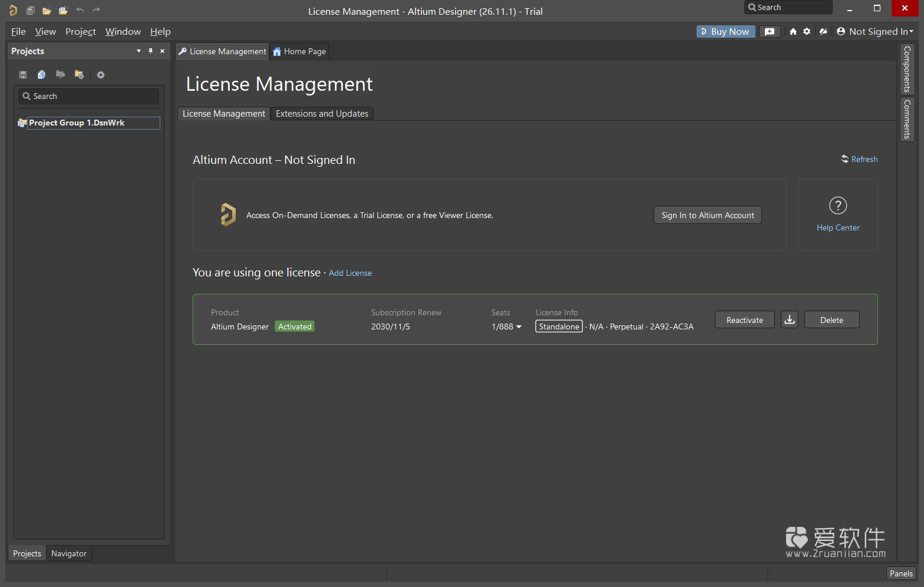The image size is (924, 587).
Task: Click the Compile documents icon in Projects panel
Action: 41,75
